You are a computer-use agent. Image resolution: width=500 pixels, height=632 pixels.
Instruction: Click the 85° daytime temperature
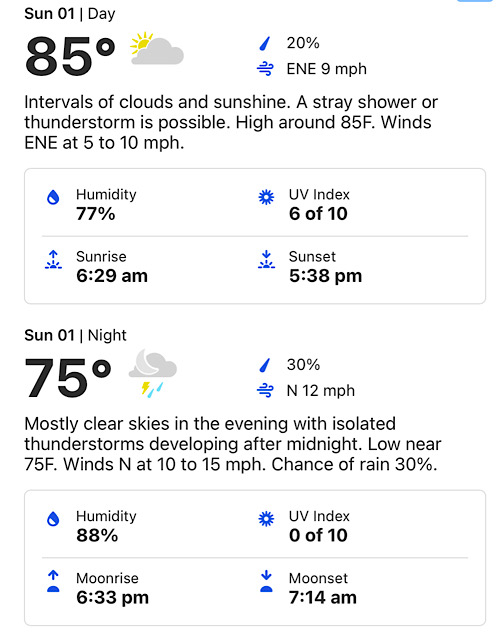tap(70, 56)
